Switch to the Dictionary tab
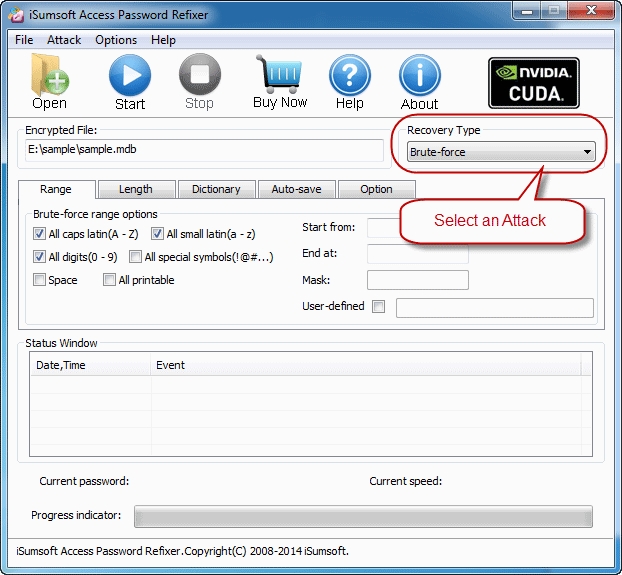The width and height of the screenshot is (622, 575). (217, 189)
